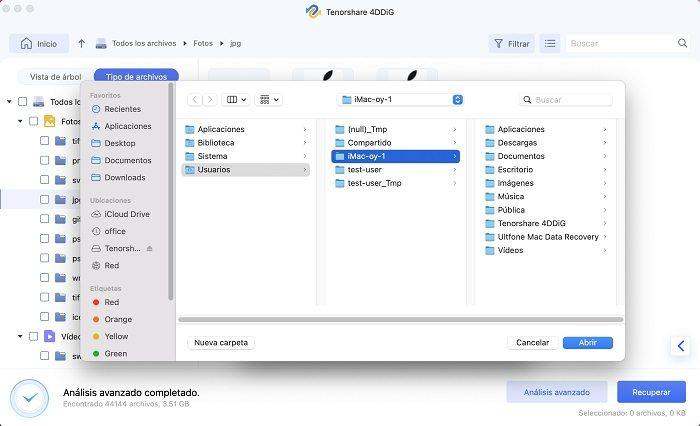Viewport: 700px width, 426px height.
Task: Collapse the Vídeo tree node
Action: 20,336
